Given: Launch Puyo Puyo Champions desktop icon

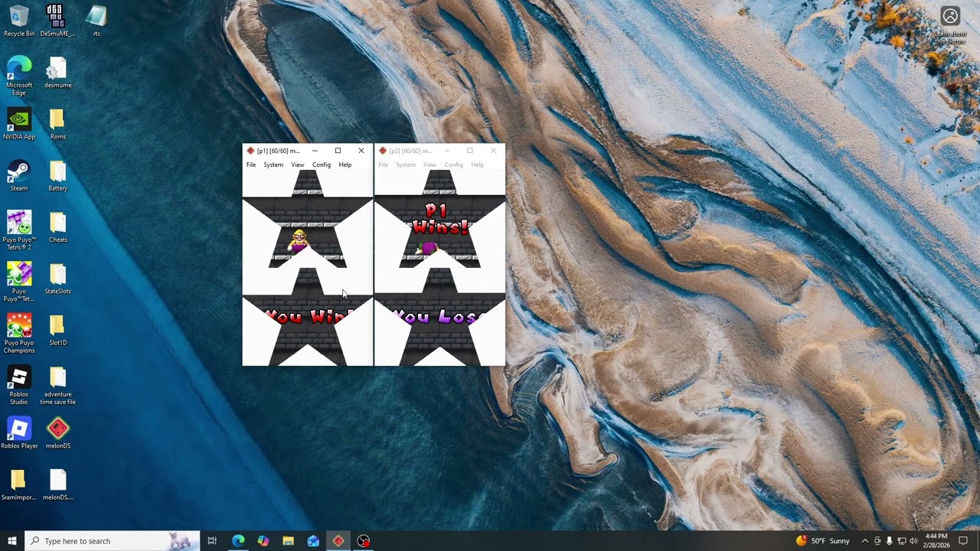Looking at the screenshot, I should pyautogui.click(x=19, y=334).
